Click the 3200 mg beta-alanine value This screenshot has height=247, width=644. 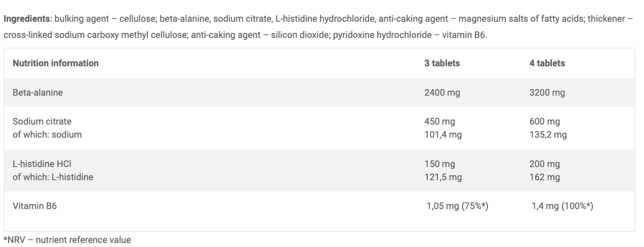547,93
